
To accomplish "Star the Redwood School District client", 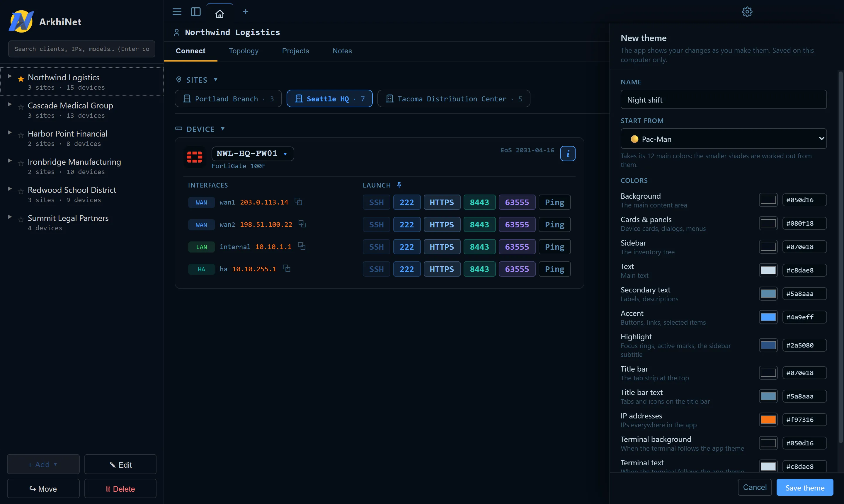I will tap(21, 192).
